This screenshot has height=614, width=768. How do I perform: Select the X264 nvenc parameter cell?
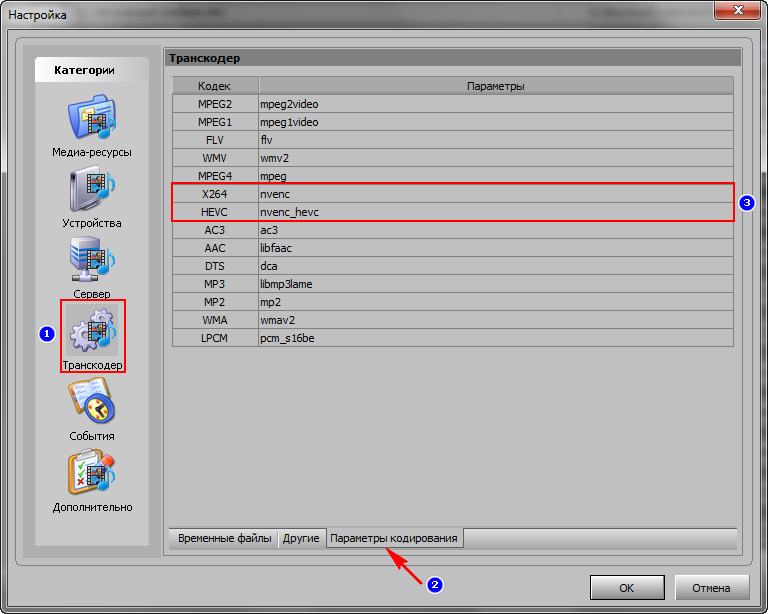tap(495, 194)
